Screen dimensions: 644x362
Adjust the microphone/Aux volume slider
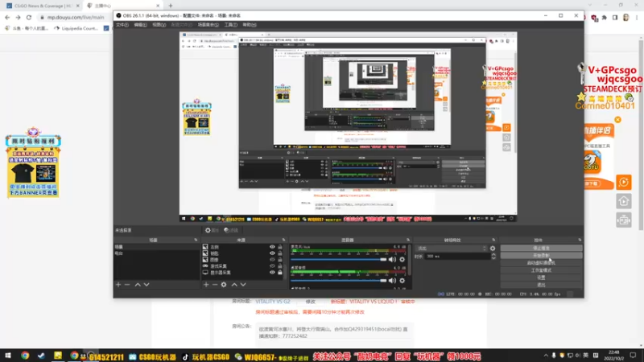[x=339, y=259]
